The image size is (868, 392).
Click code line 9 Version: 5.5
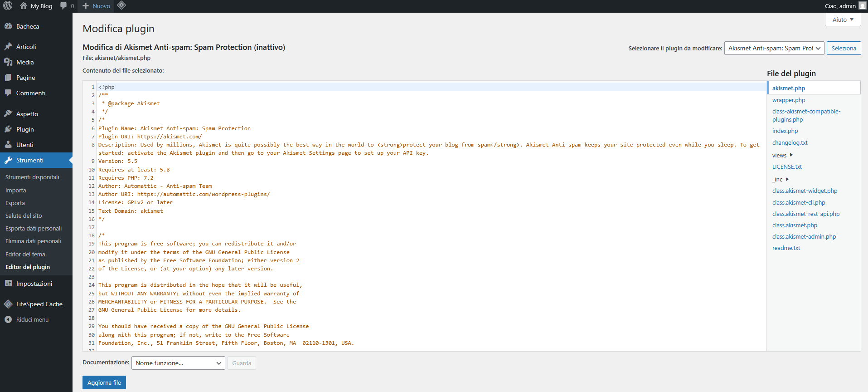[x=118, y=161]
